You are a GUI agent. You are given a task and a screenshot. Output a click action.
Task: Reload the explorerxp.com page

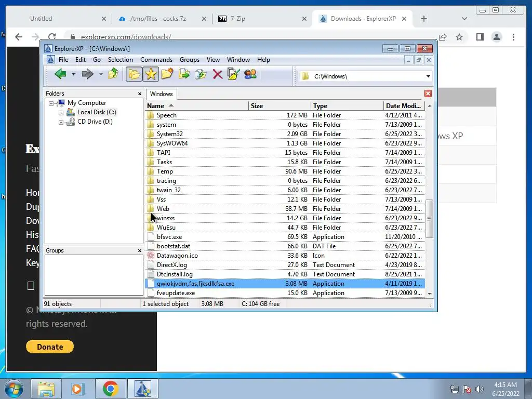(52, 37)
